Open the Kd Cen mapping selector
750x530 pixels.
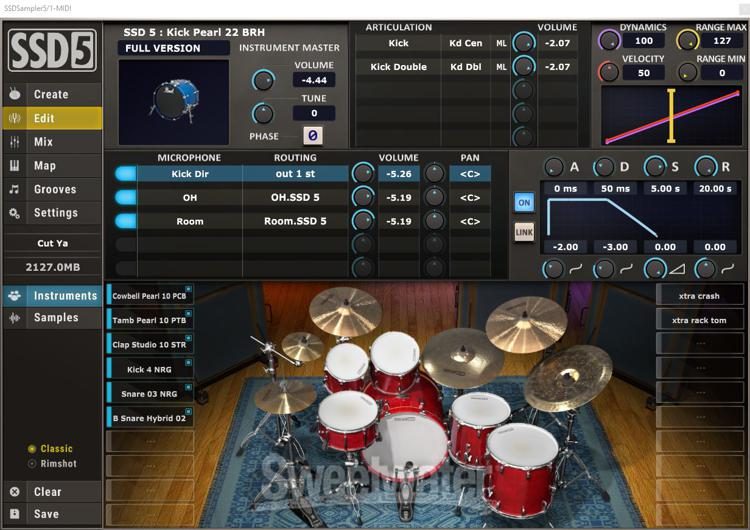pyautogui.click(x=465, y=43)
